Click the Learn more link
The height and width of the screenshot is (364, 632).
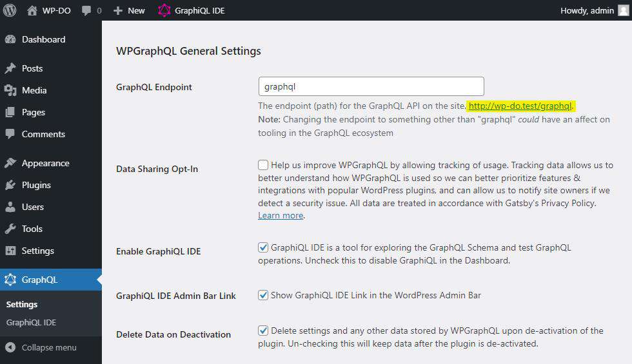click(x=281, y=215)
